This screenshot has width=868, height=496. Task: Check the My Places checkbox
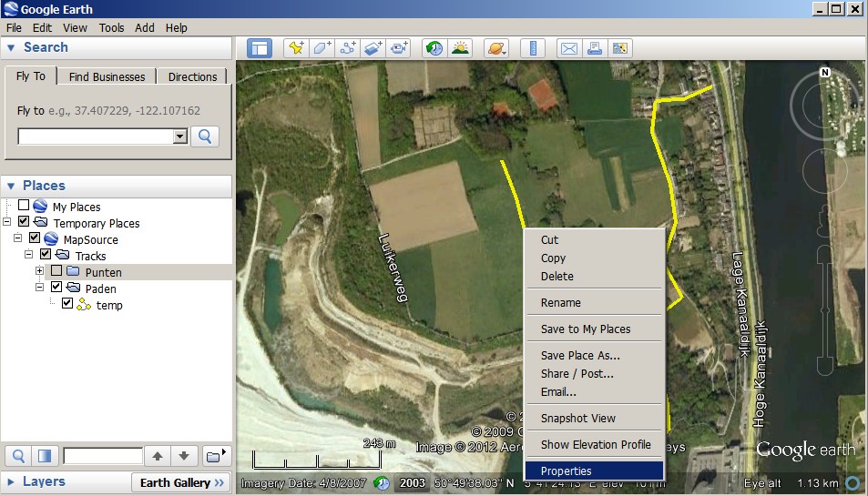(x=24, y=205)
